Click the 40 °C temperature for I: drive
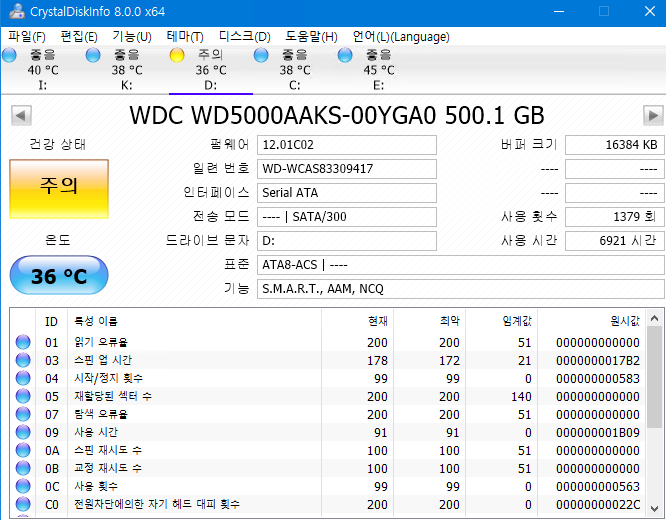Viewport: 666px width, 520px height. click(x=43, y=70)
